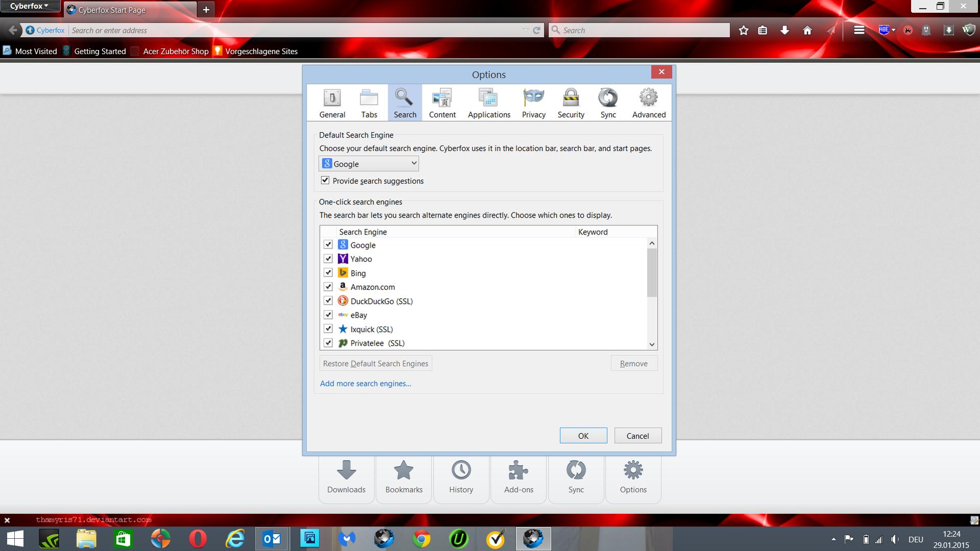Open the Cyberfox application menu button
The height and width of the screenshot is (551, 980).
[30, 6]
